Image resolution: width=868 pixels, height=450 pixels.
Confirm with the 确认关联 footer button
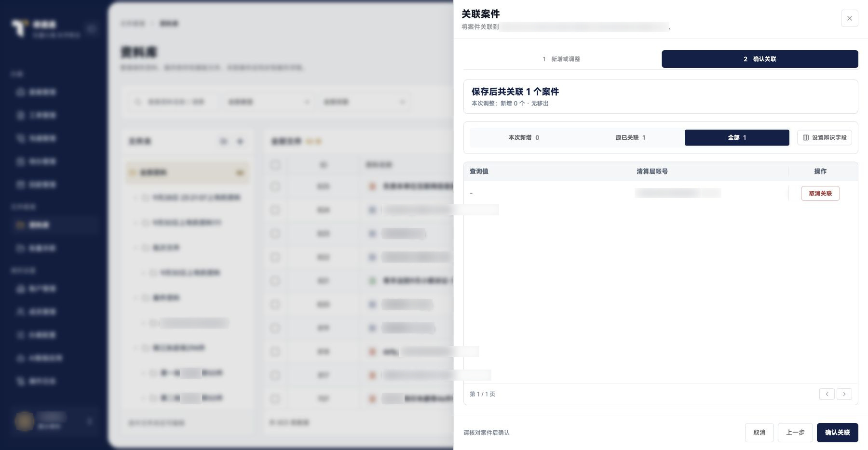pyautogui.click(x=837, y=432)
